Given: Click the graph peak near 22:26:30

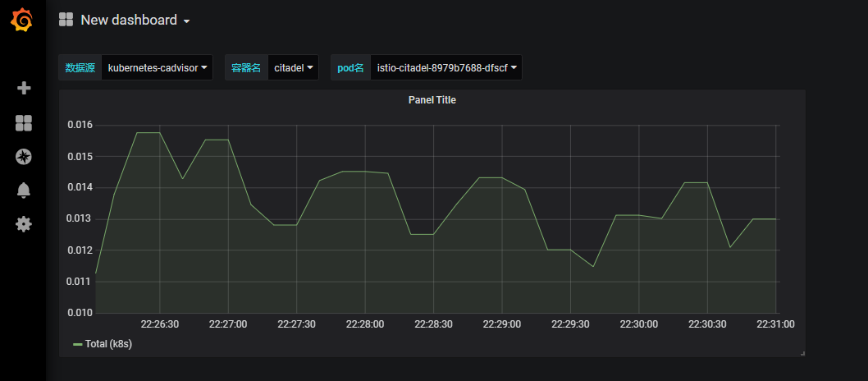Looking at the screenshot, I should [148, 133].
